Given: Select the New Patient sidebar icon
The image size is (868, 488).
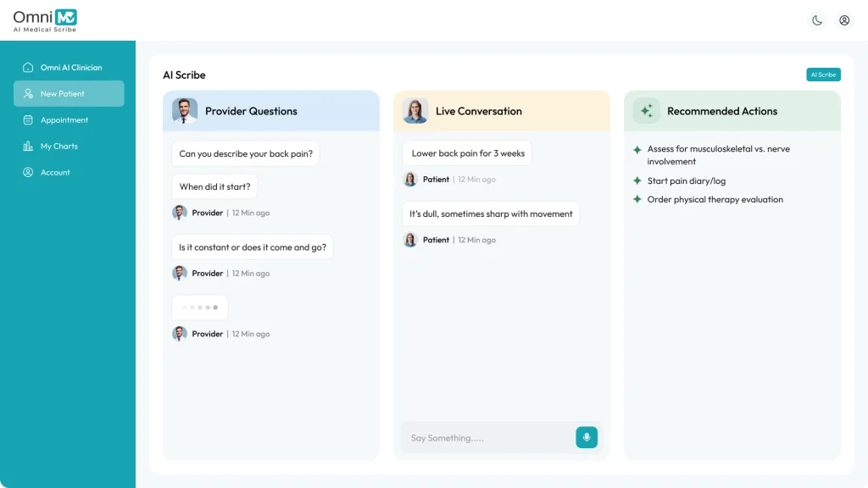Looking at the screenshot, I should pyautogui.click(x=29, y=93).
